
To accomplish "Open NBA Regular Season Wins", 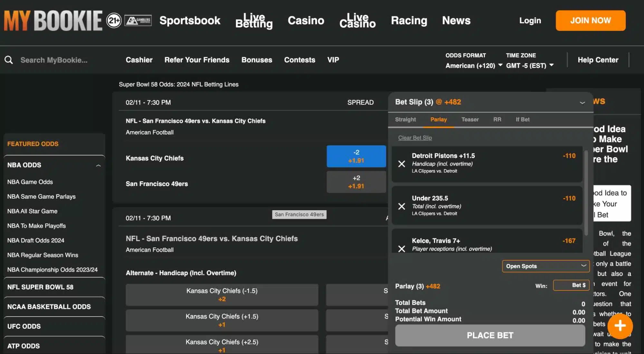I will (43, 255).
